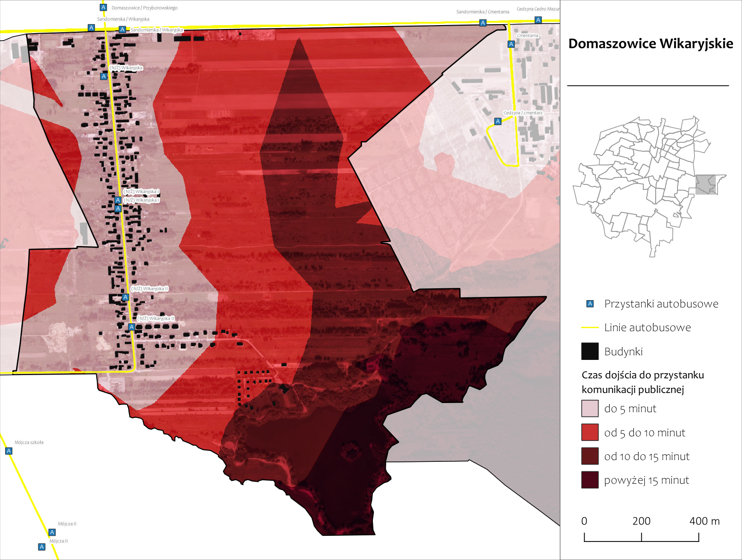Select the Mójcza szkoła bus stop marker
Viewport: 742px width, 560px height.
pos(9,451)
